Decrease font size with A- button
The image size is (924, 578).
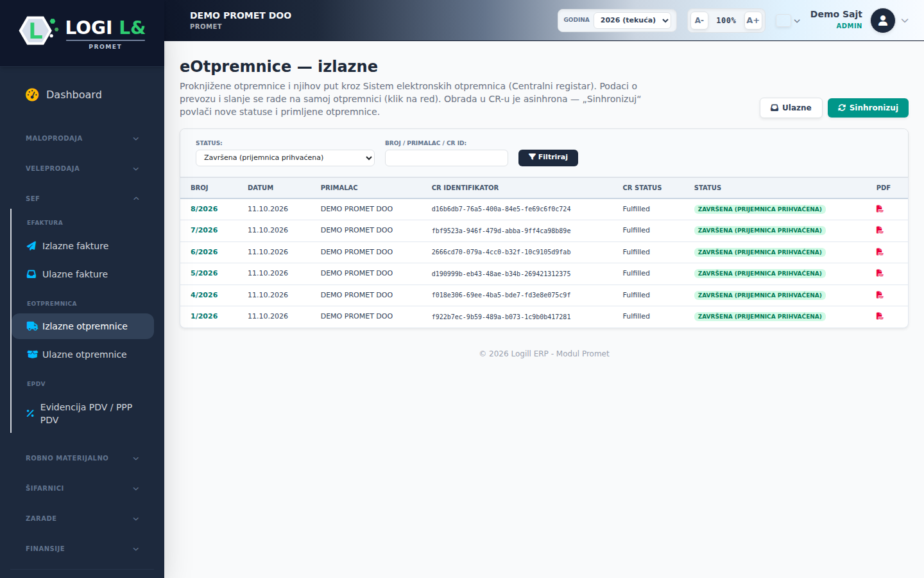point(699,21)
